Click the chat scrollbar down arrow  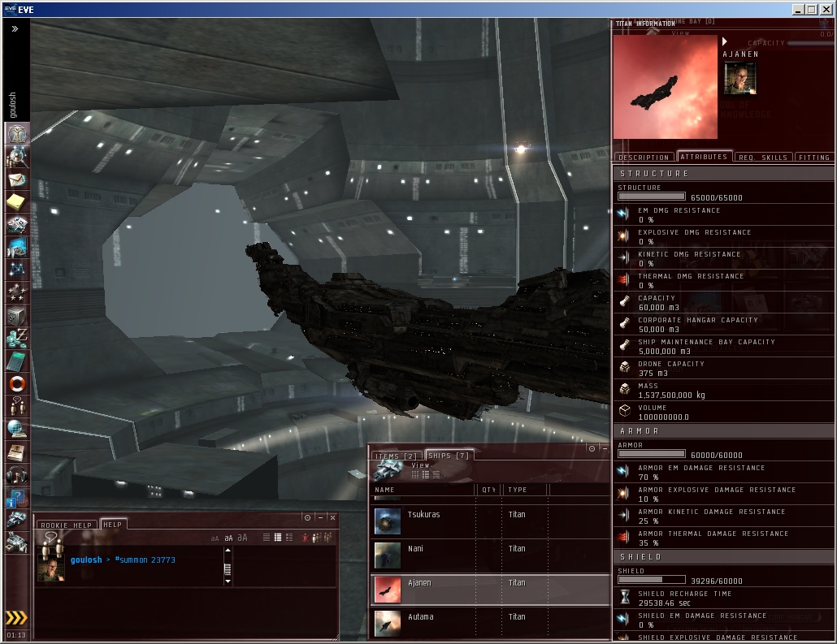point(228,581)
